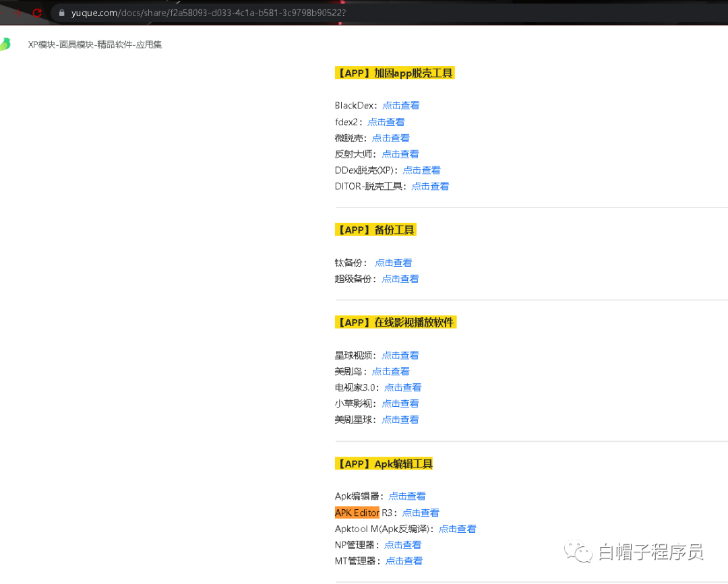Open the 反射大师 点击查看 link

(x=400, y=154)
